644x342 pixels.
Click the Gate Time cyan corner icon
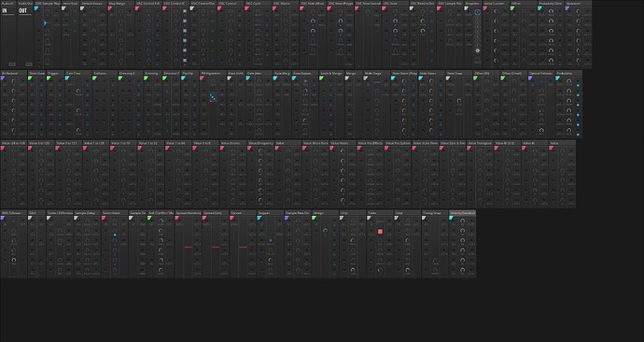coord(67,78)
